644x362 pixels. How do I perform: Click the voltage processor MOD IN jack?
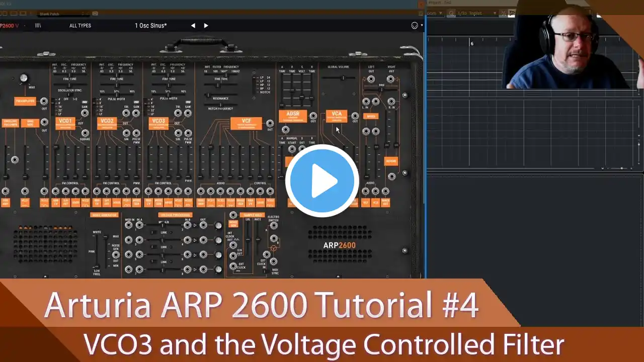(129, 226)
